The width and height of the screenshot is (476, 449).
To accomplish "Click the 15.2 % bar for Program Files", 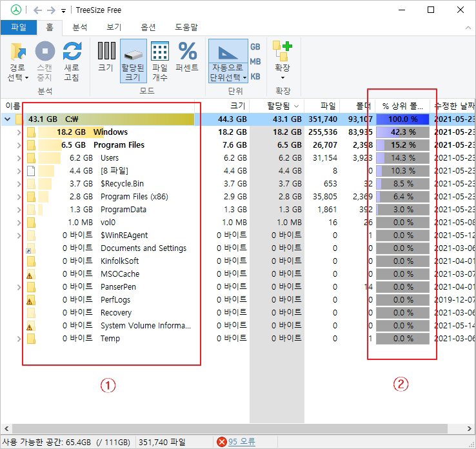I will pos(402,145).
